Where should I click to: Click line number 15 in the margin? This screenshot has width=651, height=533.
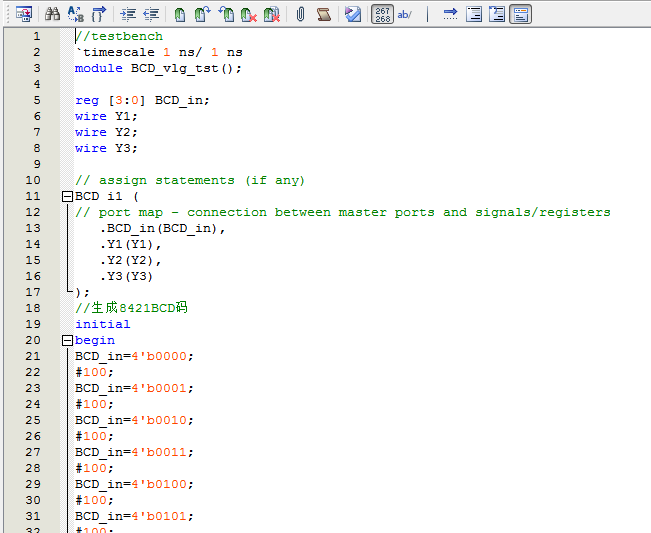point(33,260)
